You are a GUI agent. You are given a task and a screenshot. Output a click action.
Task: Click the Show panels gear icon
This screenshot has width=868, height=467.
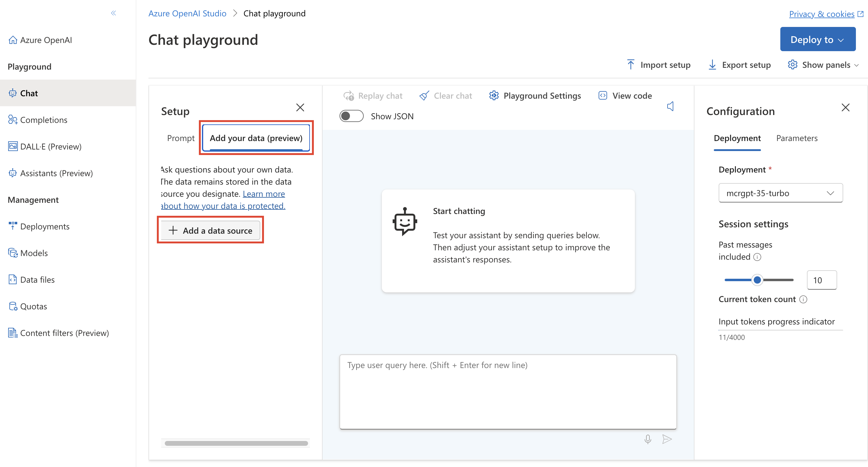point(792,64)
